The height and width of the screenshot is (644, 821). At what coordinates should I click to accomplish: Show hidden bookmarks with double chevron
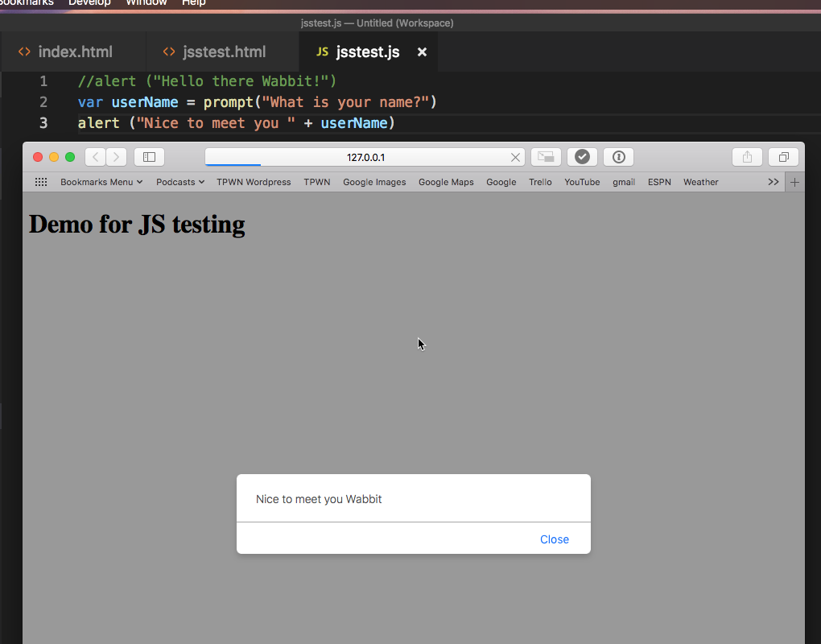point(774,182)
